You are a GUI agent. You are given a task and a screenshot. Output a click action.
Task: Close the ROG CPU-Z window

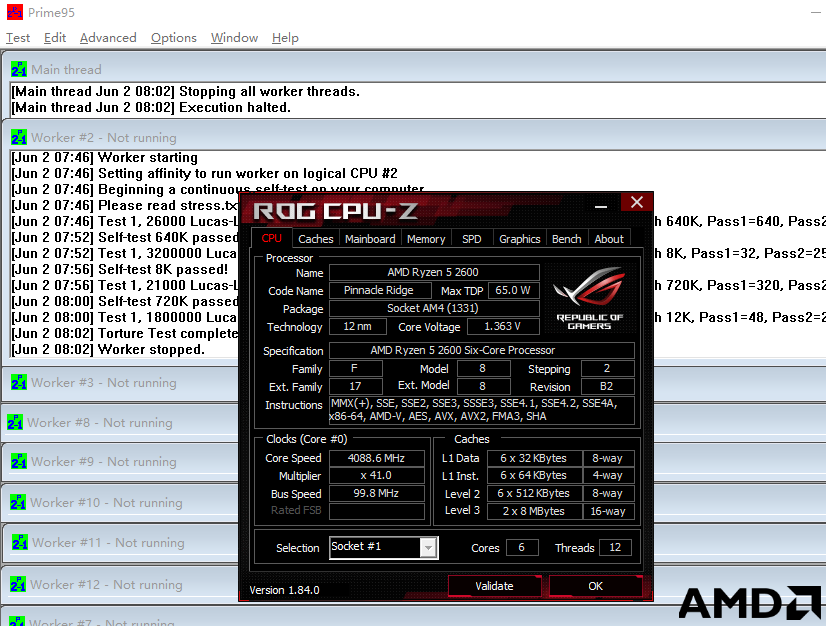[x=637, y=202]
